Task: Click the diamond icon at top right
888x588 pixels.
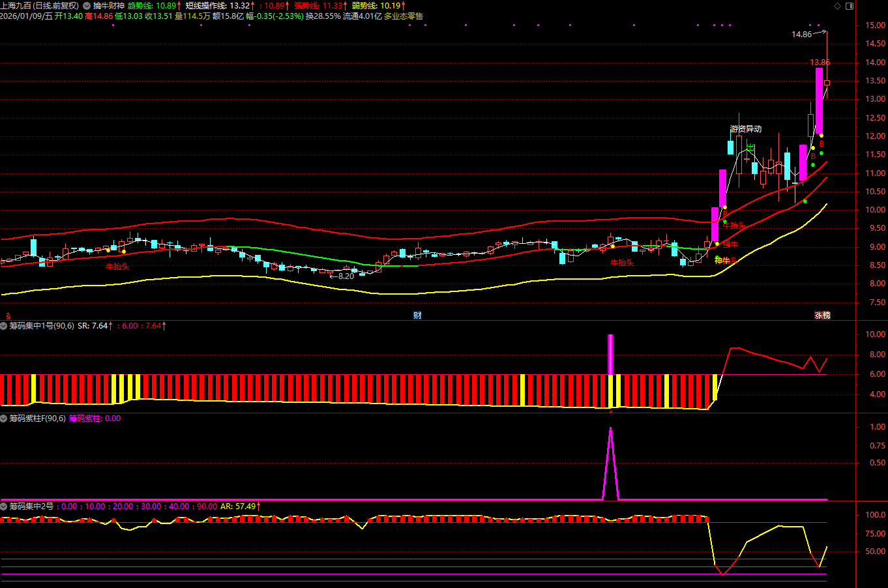Action: tap(838, 6)
